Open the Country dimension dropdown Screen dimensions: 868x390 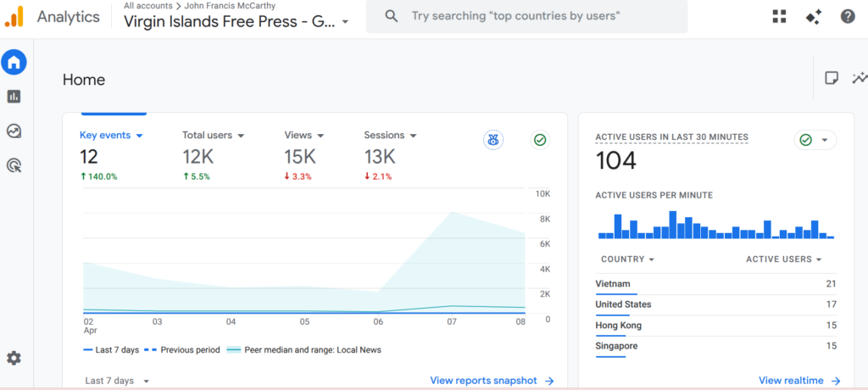[x=627, y=259]
